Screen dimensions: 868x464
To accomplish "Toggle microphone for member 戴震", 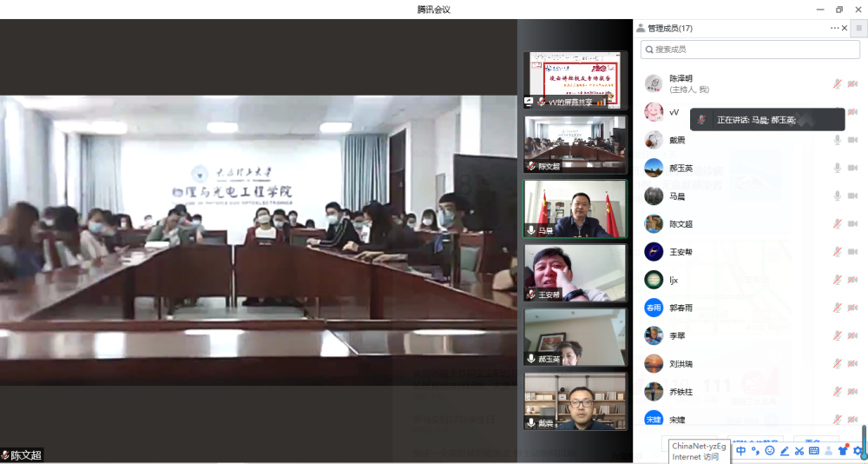I will coord(838,140).
